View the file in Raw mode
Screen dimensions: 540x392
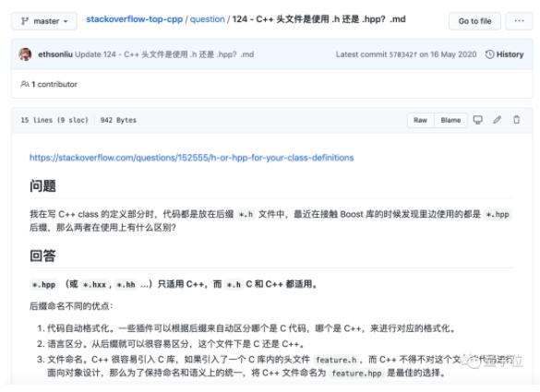coord(420,120)
